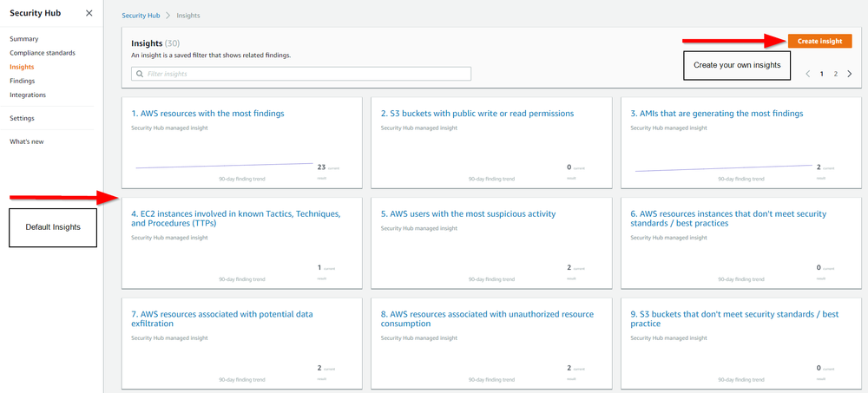Open Findings in the sidebar
This screenshot has width=868, height=393.
(23, 81)
